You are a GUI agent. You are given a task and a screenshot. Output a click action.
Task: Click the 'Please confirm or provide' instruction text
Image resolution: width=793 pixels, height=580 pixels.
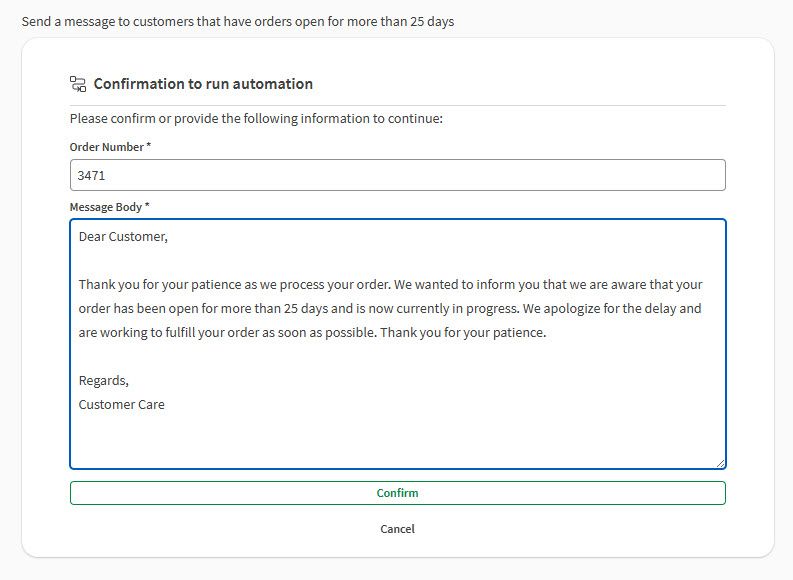point(256,118)
